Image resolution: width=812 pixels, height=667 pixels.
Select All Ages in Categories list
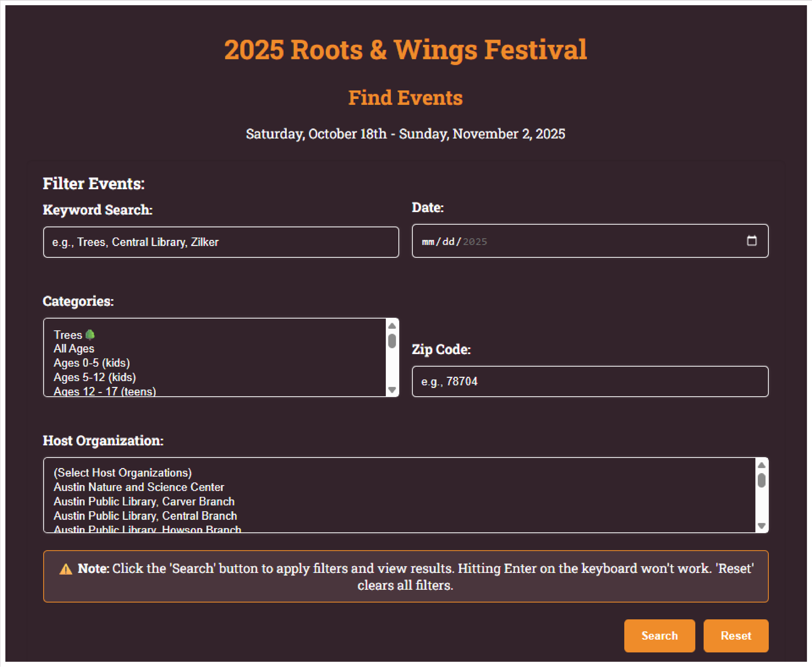tap(73, 349)
